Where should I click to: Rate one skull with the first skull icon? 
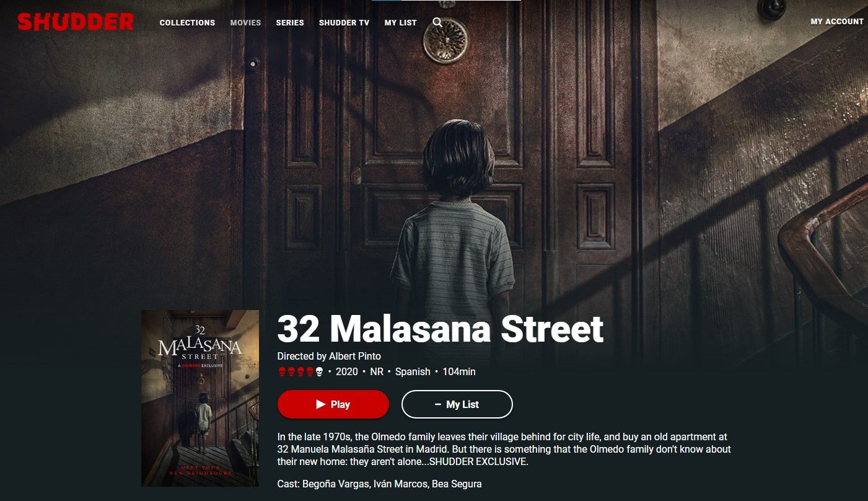[282, 371]
